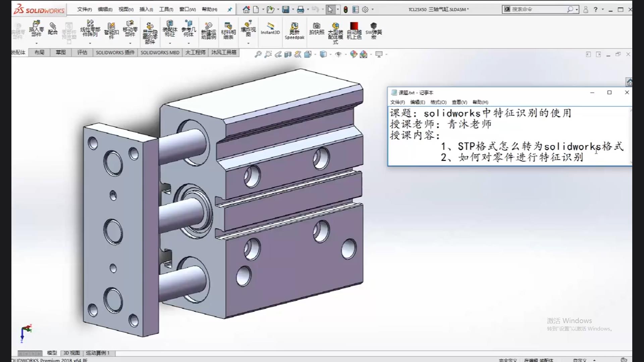This screenshot has width=644, height=362.
Task: Select the Mate (配合) paperclip tool
Action: [53, 28]
